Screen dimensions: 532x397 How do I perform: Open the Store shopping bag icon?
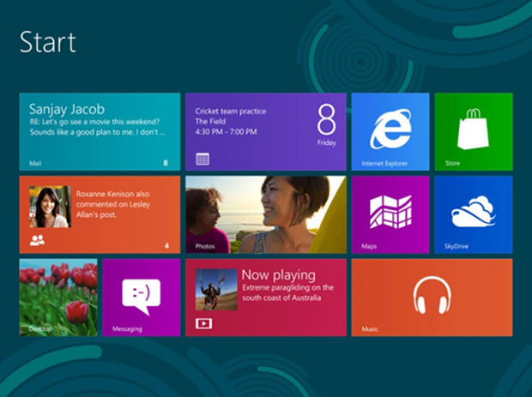pos(473,129)
